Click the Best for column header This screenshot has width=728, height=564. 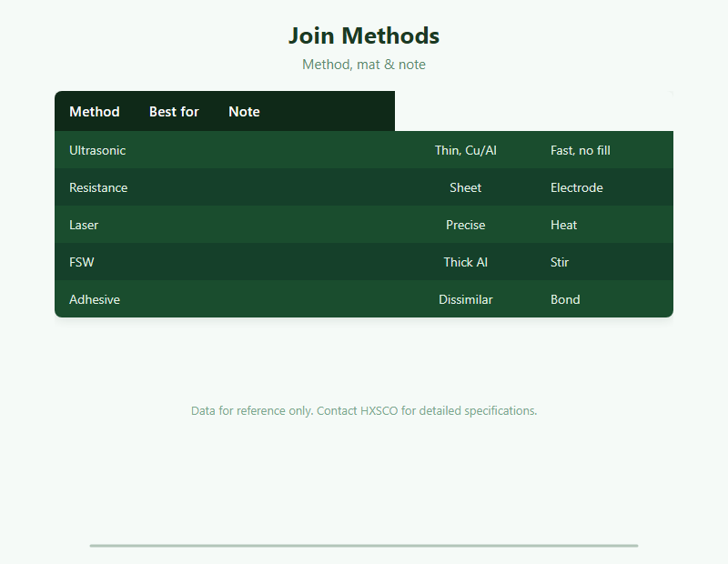174,111
